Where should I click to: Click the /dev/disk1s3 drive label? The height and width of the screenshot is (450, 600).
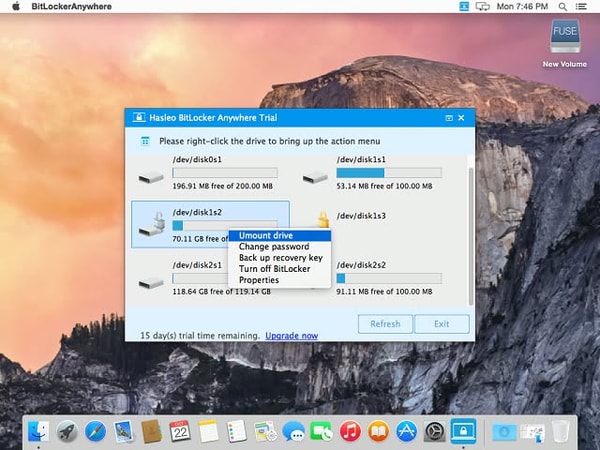pyautogui.click(x=361, y=216)
